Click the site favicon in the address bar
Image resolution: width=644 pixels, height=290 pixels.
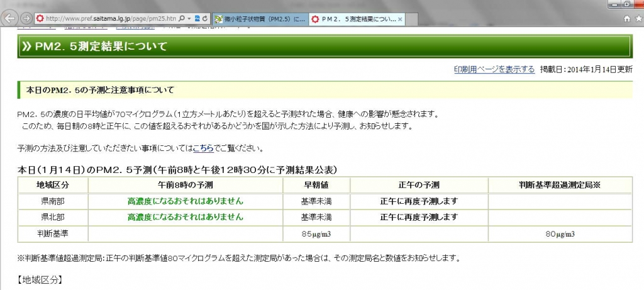[x=40, y=19]
